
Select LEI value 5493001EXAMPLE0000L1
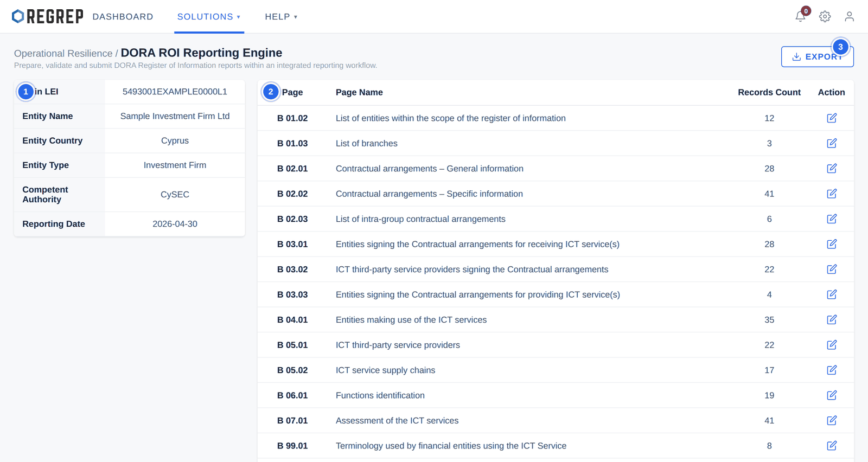(175, 92)
